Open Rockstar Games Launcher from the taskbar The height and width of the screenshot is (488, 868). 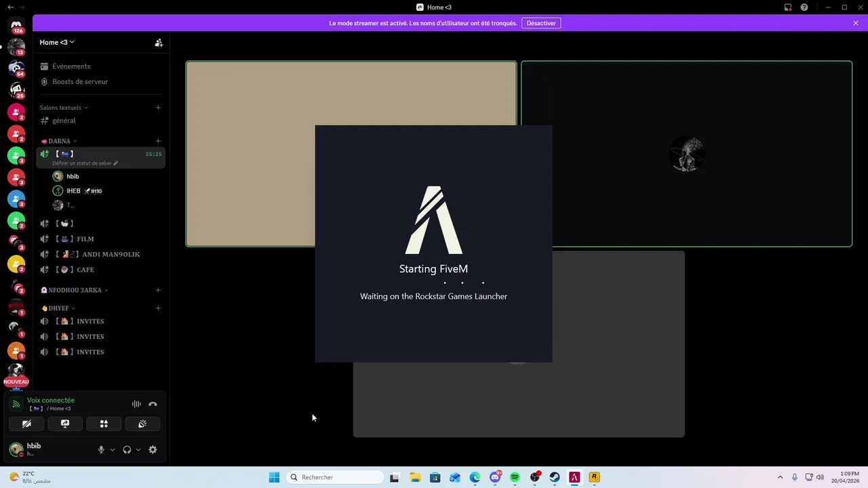point(594,477)
